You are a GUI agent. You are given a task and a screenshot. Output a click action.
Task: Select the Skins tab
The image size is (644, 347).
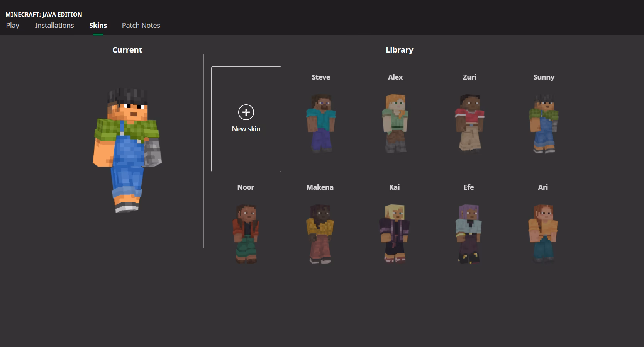coord(98,26)
